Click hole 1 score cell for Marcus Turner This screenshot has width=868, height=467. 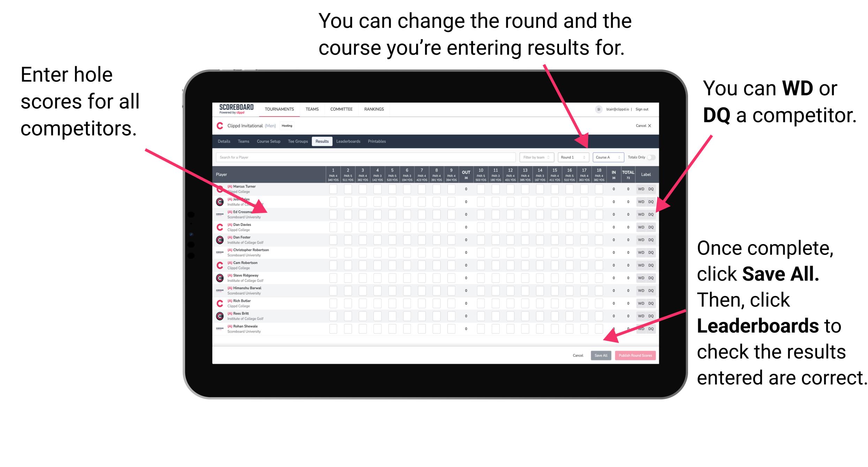click(333, 190)
